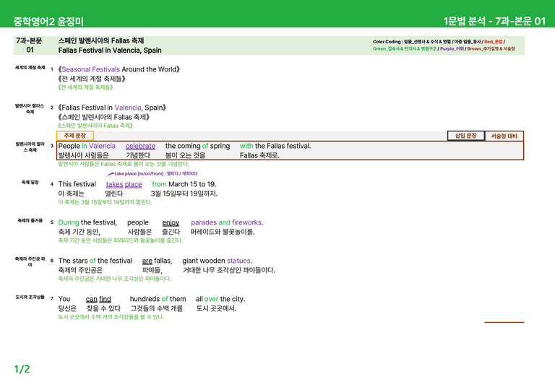Click 'People in Valencia' in sentence 3
The width and height of the screenshot is (555, 392).
click(x=87, y=146)
